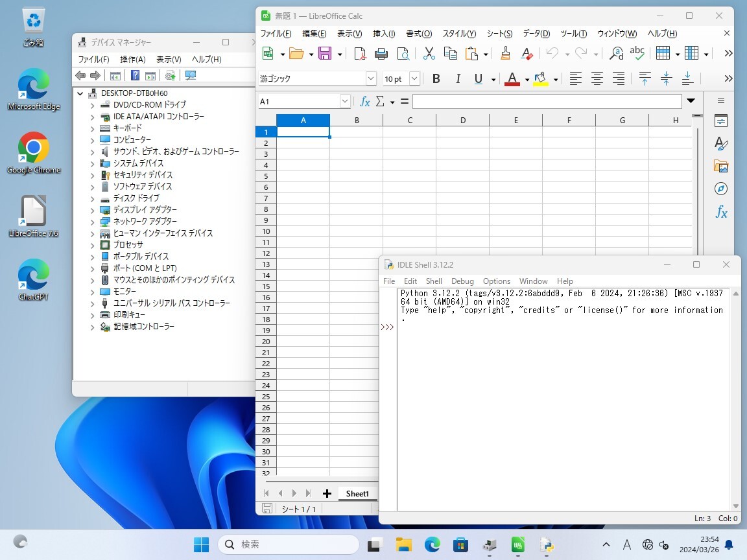Open the font color dropdown arrow

tap(527, 80)
